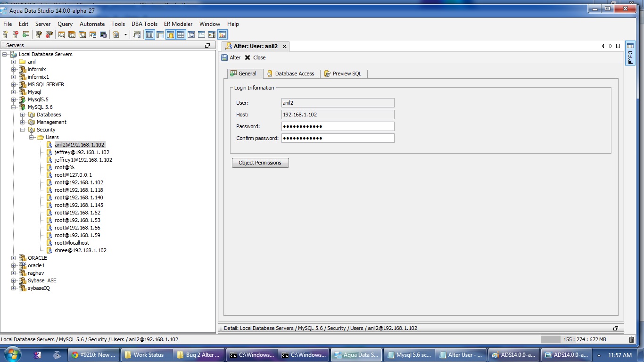Click the taskbar clock showing 11:57 AM

click(620, 355)
